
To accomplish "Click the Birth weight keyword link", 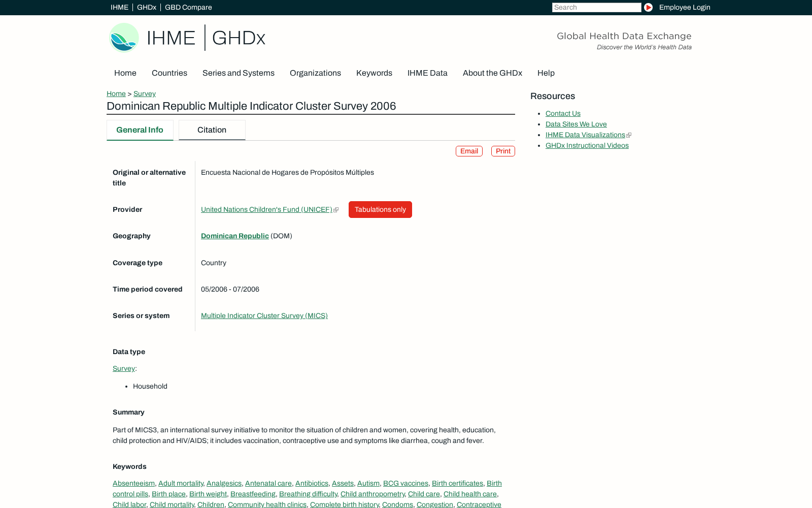I will (208, 494).
